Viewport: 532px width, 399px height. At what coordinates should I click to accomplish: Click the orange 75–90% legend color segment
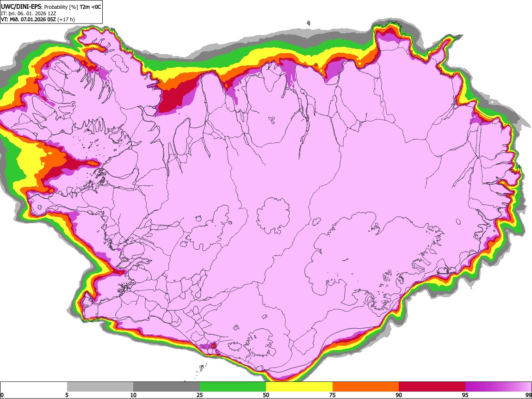coord(365,387)
